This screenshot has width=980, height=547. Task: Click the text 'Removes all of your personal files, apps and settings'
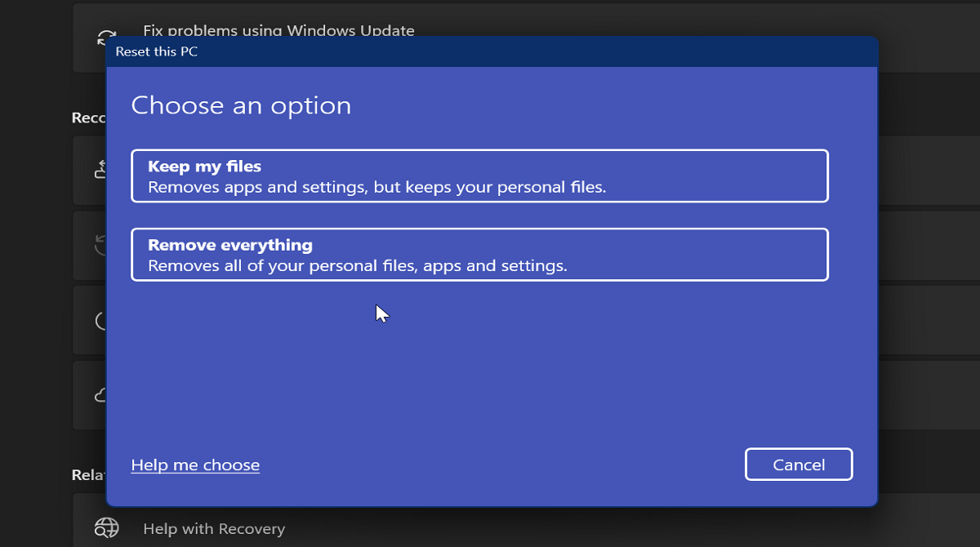[x=357, y=266]
